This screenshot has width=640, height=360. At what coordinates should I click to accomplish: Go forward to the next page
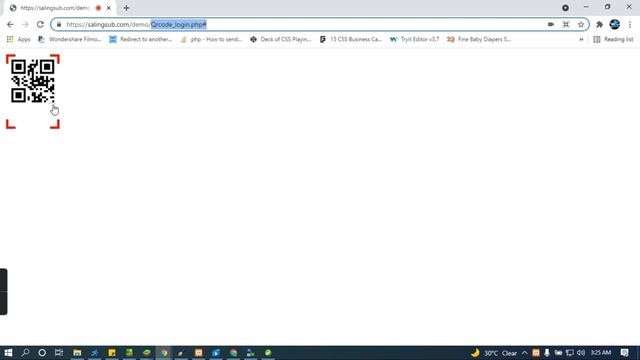(25, 24)
